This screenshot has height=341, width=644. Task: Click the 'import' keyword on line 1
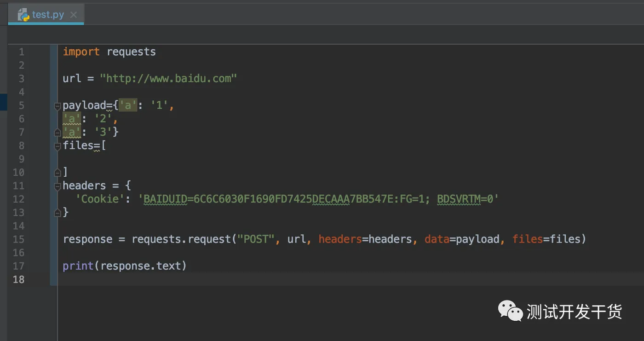pyautogui.click(x=81, y=52)
